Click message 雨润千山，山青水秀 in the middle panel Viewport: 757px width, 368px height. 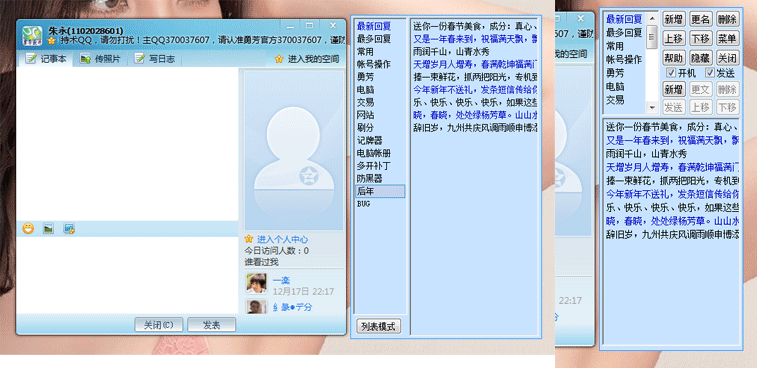452,51
